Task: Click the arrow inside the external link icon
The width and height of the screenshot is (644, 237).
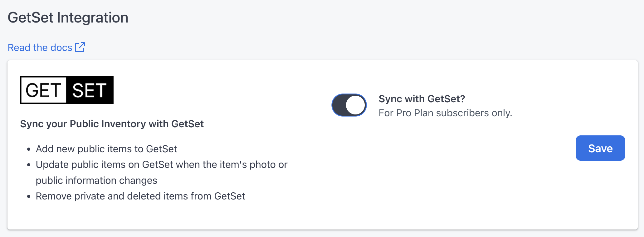Action: point(81,46)
